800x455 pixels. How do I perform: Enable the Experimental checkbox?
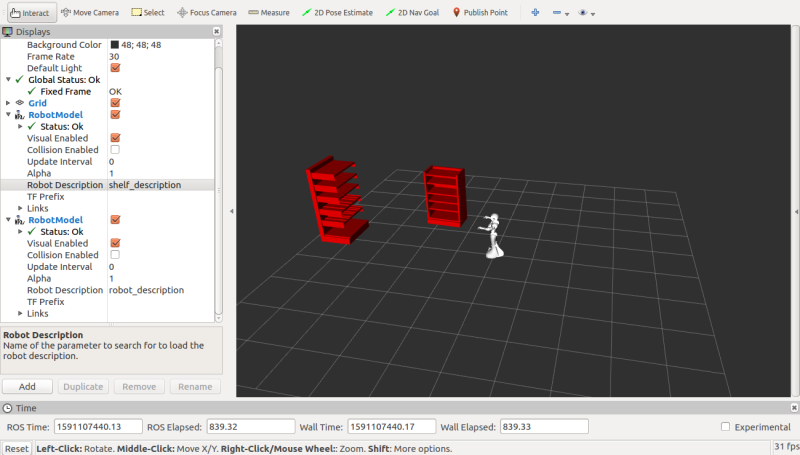click(x=725, y=426)
